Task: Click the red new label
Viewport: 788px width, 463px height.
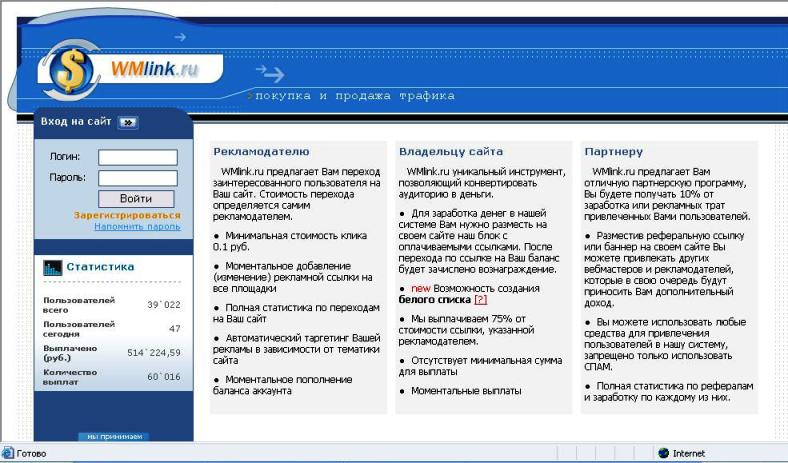Action: tap(421, 289)
